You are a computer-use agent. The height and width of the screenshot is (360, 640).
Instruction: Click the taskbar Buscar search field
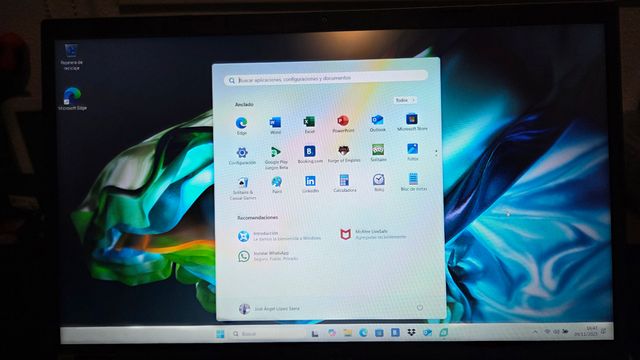pyautogui.click(x=267, y=334)
